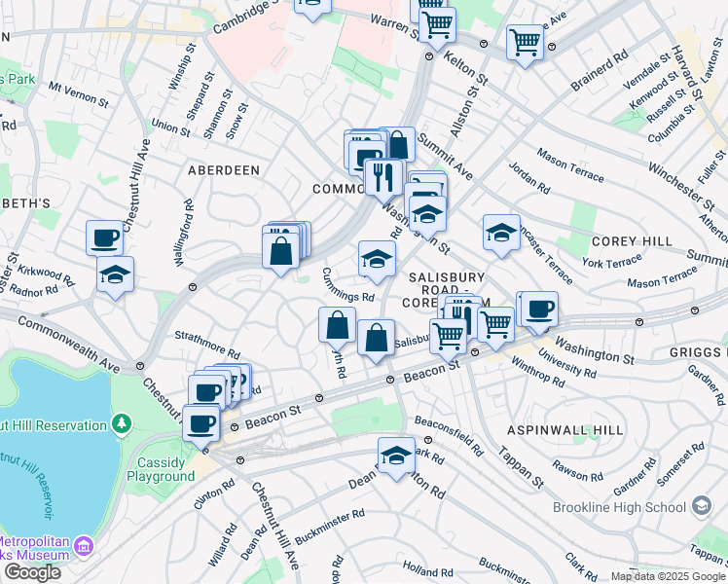
Task: Click the Map data ©2025 Google attribution
Action: click(668, 576)
